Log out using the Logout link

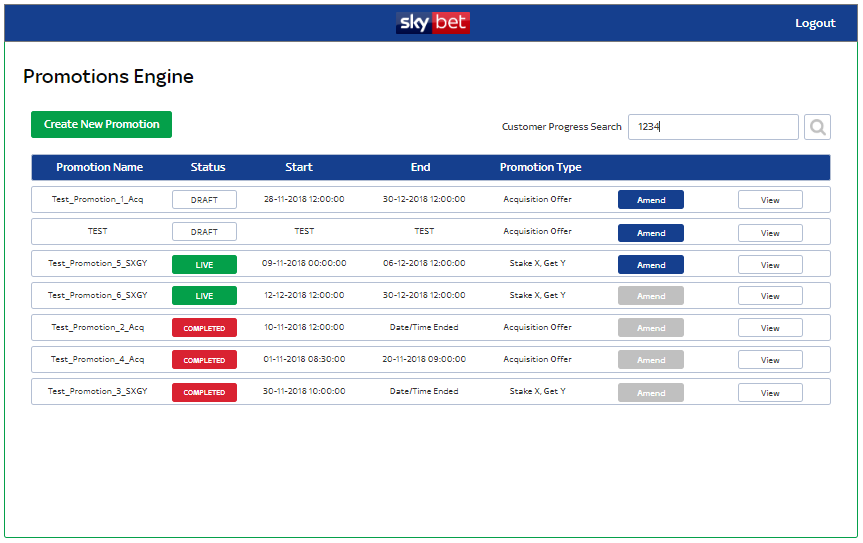(815, 23)
